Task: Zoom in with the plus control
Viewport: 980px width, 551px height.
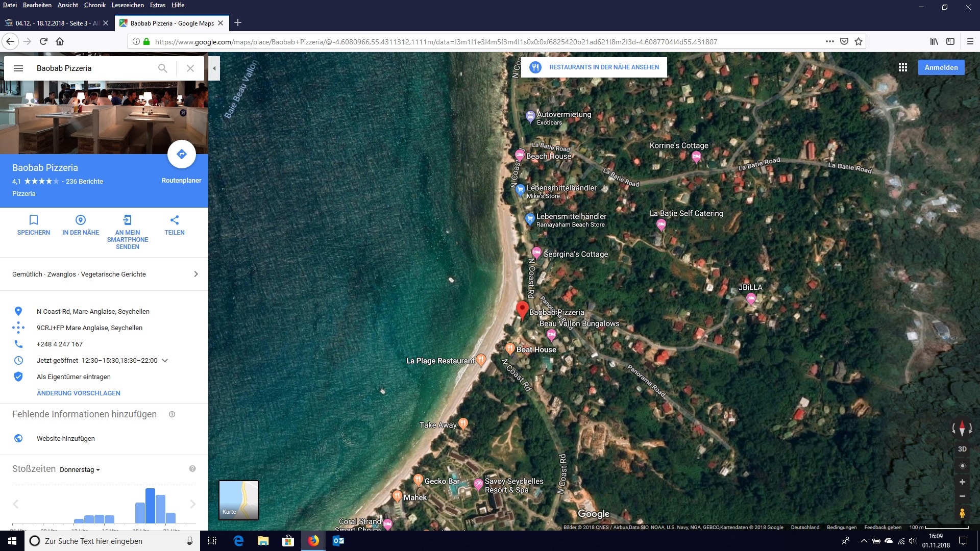Action: tap(962, 482)
